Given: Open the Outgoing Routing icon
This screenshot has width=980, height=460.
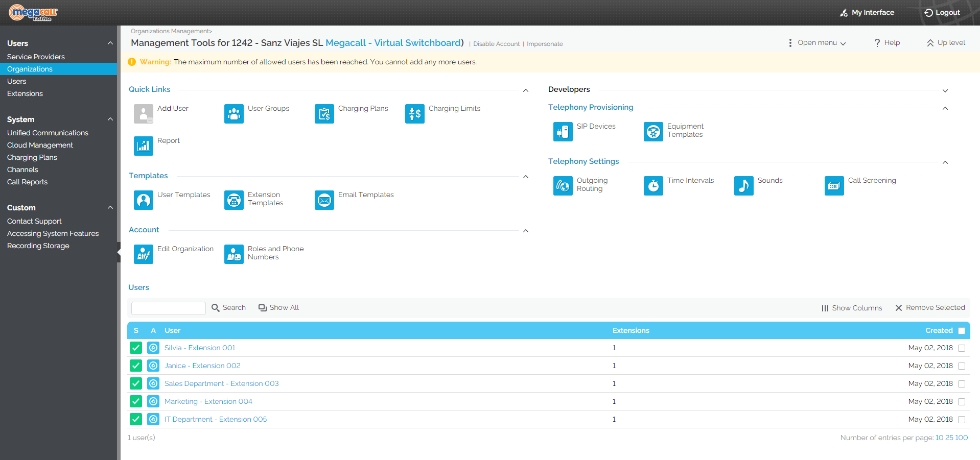Looking at the screenshot, I should [563, 185].
